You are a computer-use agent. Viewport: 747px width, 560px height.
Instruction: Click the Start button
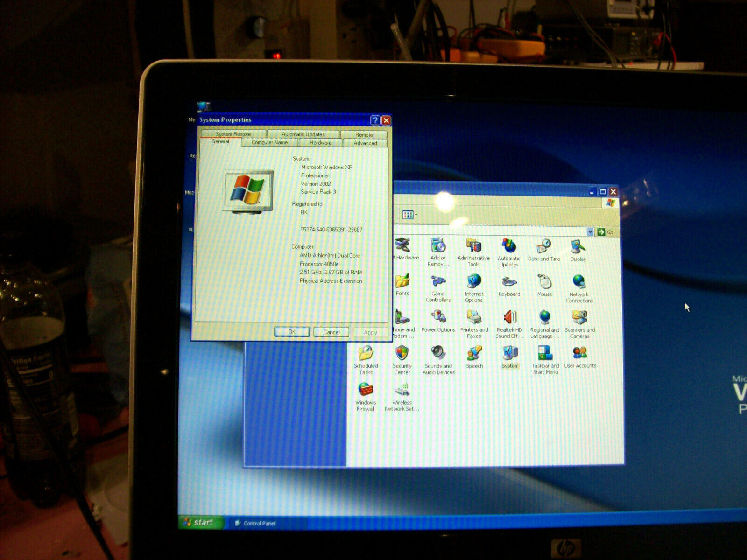202,522
